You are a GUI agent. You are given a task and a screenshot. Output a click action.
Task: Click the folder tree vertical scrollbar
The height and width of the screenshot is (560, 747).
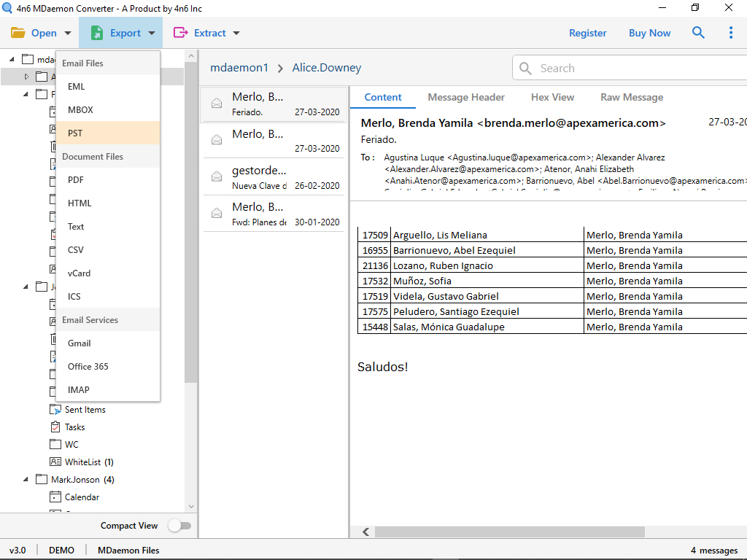pyautogui.click(x=190, y=222)
